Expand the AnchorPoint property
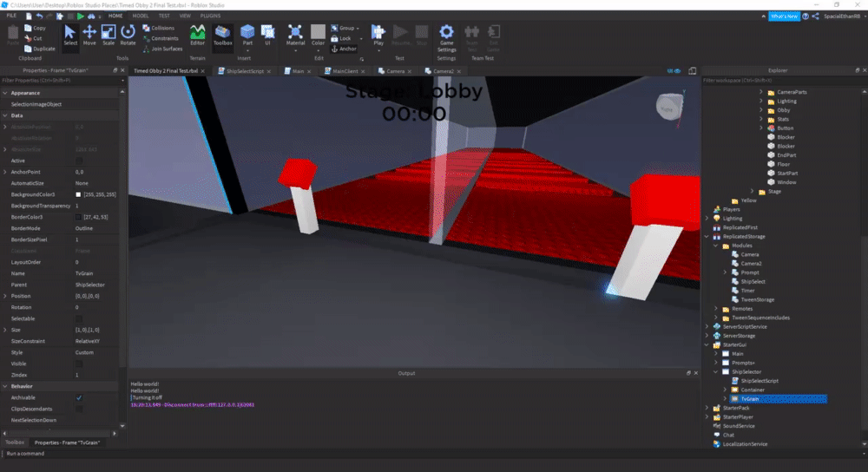Image resolution: width=868 pixels, height=472 pixels. 5,172
